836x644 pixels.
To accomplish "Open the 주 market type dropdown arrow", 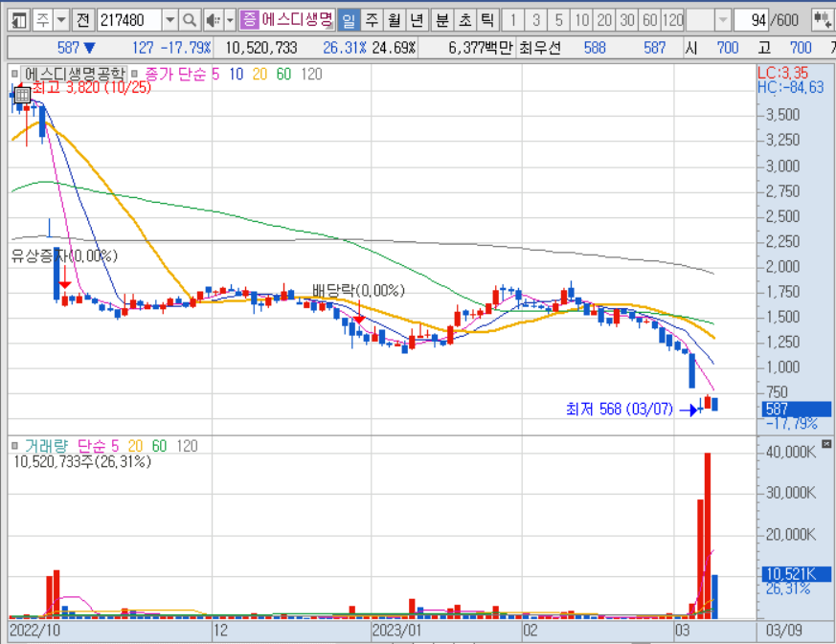I will tap(61, 21).
